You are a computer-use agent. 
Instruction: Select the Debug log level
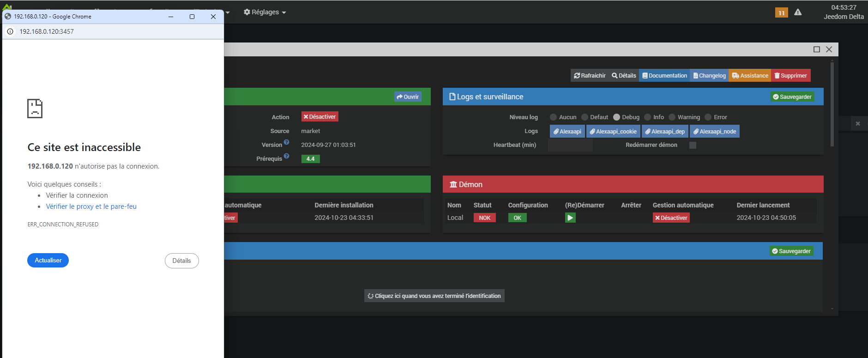[616, 117]
